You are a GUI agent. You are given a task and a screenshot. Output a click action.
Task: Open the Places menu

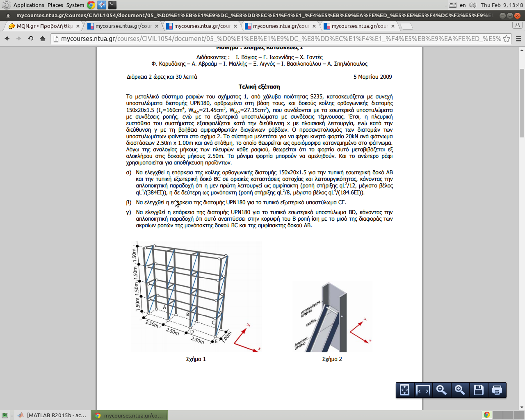pyautogui.click(x=55, y=5)
